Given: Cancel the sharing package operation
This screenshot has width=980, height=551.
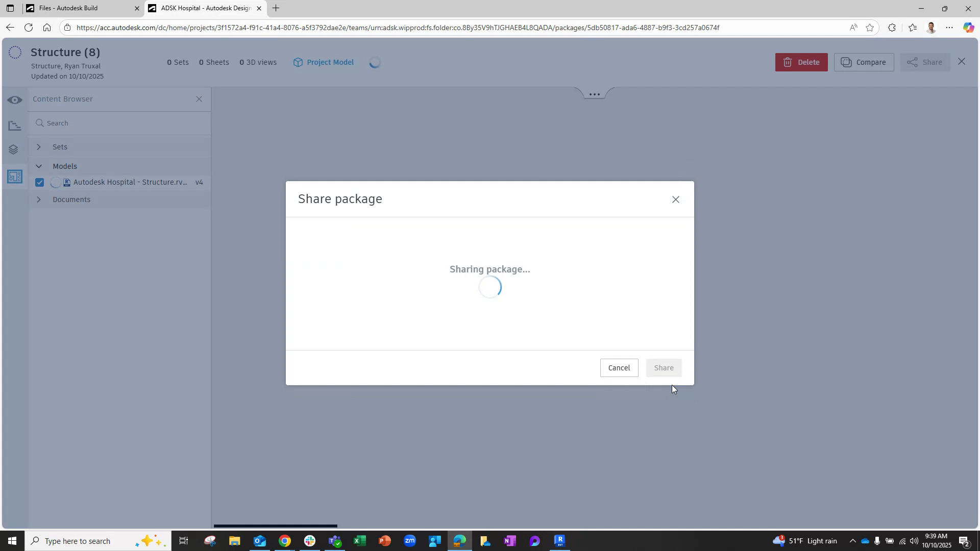Looking at the screenshot, I should pos(619,367).
